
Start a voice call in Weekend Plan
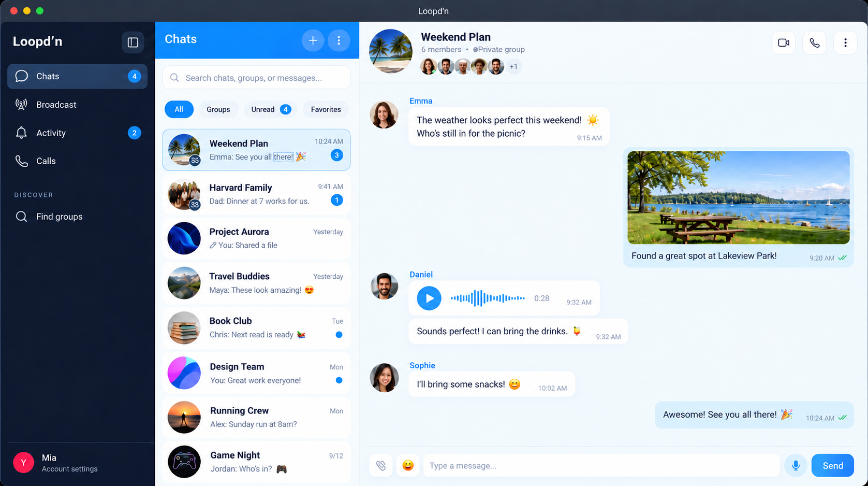815,43
